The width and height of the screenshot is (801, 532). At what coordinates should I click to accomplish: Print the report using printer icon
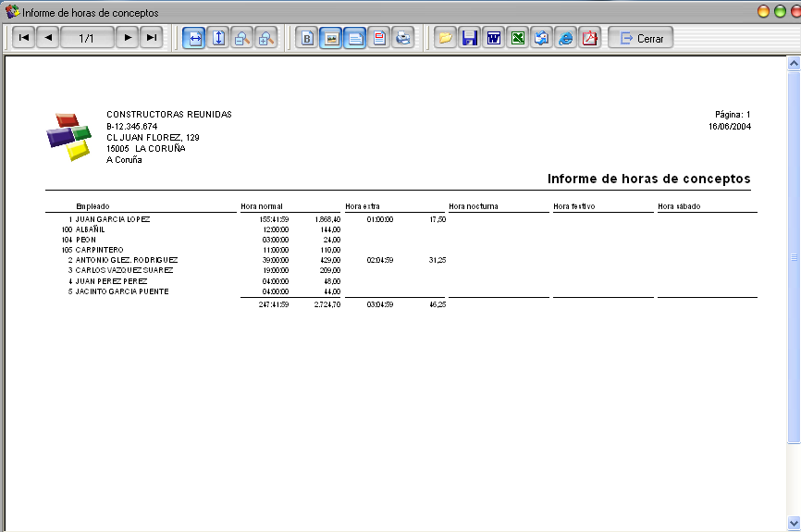[403, 38]
